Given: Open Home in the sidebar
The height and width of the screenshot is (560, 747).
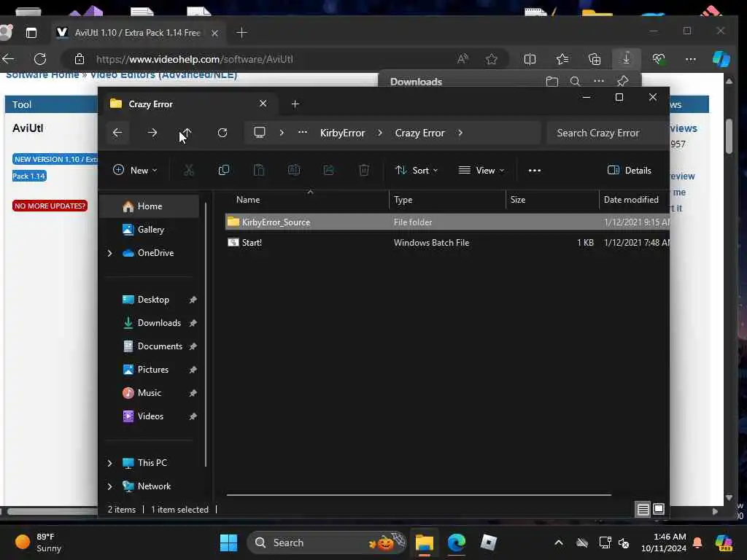Looking at the screenshot, I should 150,206.
